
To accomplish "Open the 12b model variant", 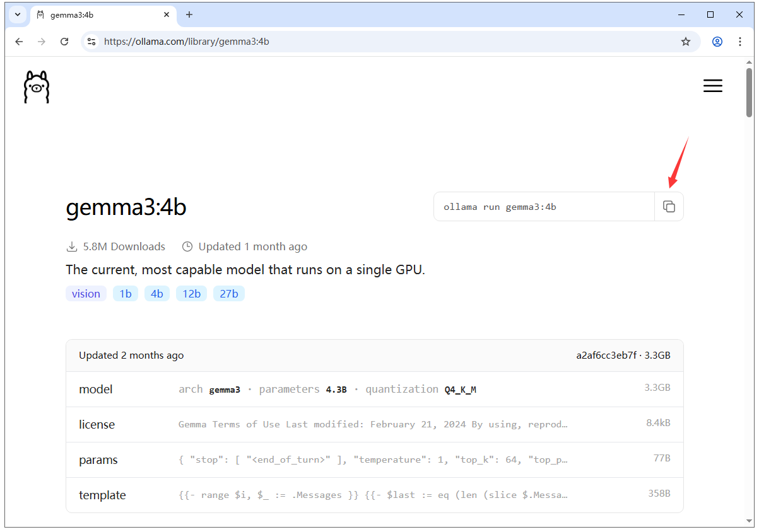I will [191, 293].
